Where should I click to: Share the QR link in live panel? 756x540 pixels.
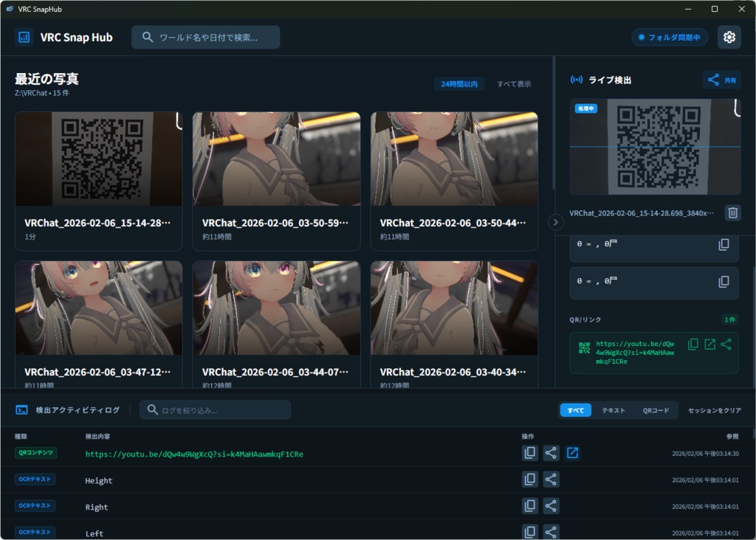[x=726, y=344]
